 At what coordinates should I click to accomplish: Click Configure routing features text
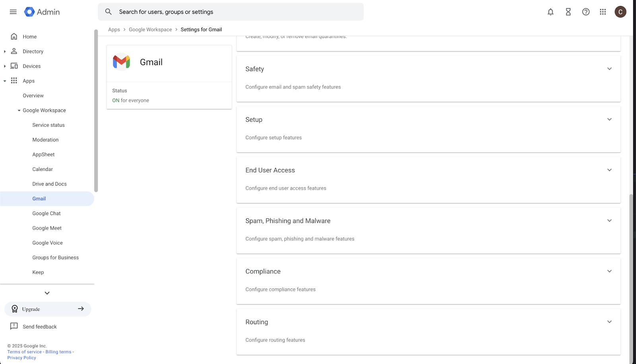pyautogui.click(x=275, y=340)
